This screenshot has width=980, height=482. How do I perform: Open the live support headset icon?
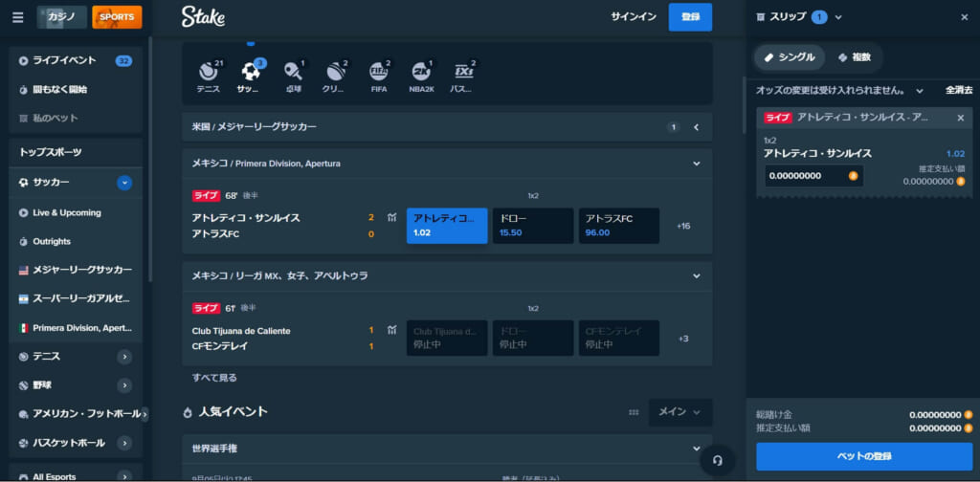coord(717,460)
